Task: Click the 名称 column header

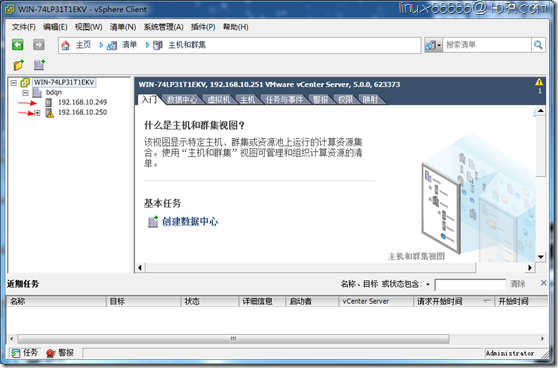Action: tap(56, 301)
